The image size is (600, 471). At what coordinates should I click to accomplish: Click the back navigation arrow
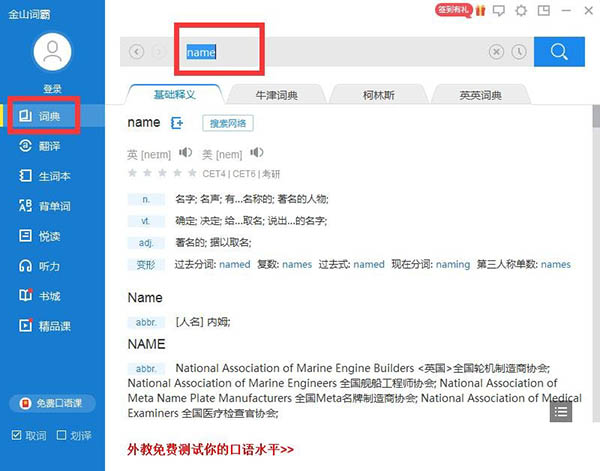click(137, 51)
